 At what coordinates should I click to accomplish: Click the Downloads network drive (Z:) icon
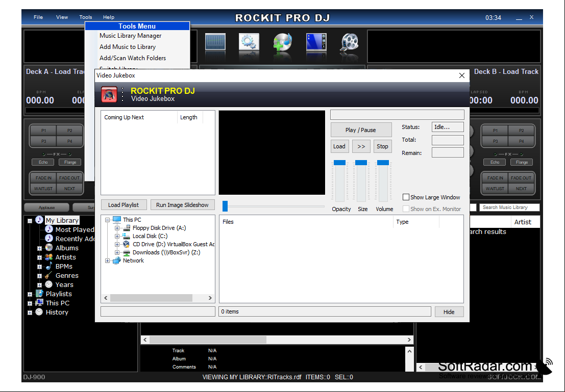click(x=127, y=252)
